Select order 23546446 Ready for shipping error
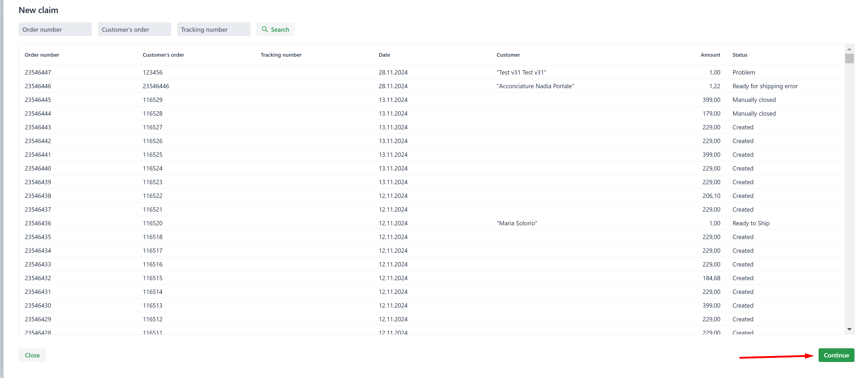Screen dimensions: 868x378 point(431,86)
